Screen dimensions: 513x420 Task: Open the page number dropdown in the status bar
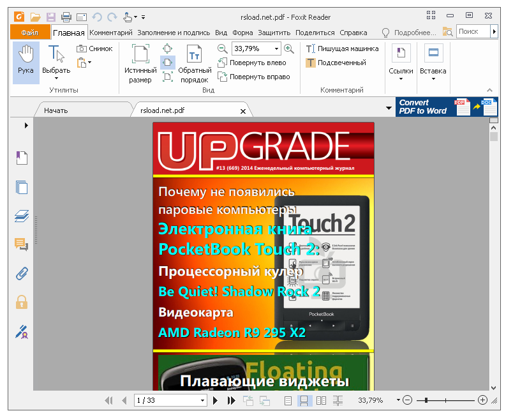click(x=202, y=401)
